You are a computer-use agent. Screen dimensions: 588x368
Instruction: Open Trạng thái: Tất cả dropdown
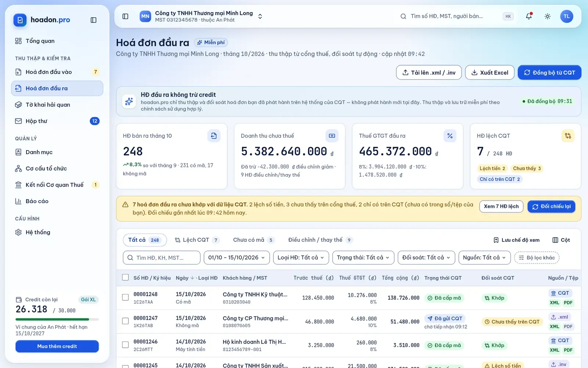(363, 258)
